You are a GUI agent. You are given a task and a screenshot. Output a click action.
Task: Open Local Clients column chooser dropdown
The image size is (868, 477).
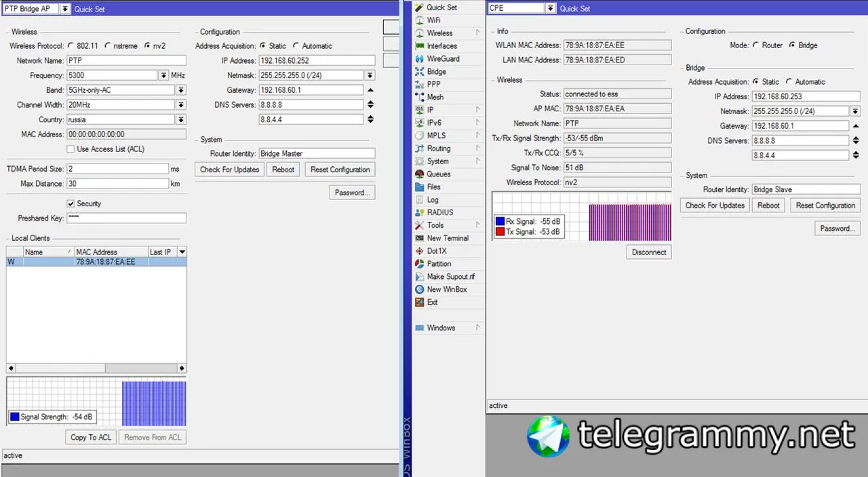[182, 252]
